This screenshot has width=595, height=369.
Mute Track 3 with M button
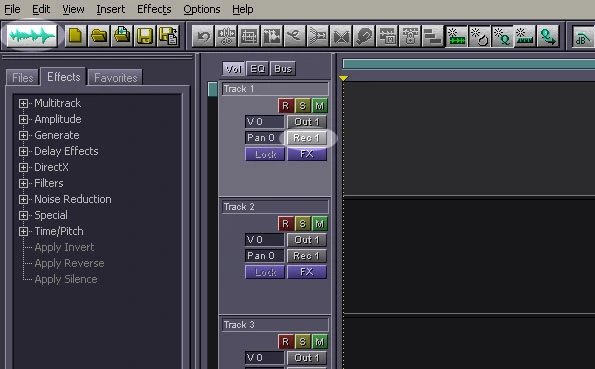(x=320, y=342)
